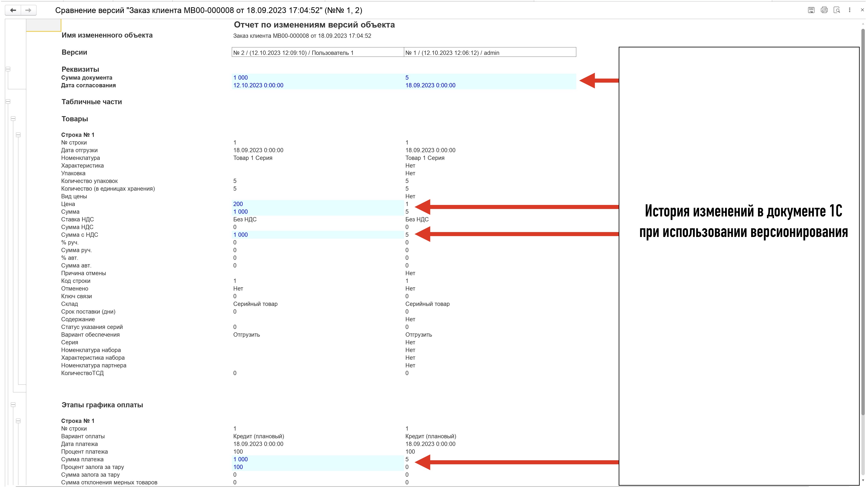Viewport: 868px width, 488px height.
Task: Click the back navigation arrow
Action: [x=13, y=10]
